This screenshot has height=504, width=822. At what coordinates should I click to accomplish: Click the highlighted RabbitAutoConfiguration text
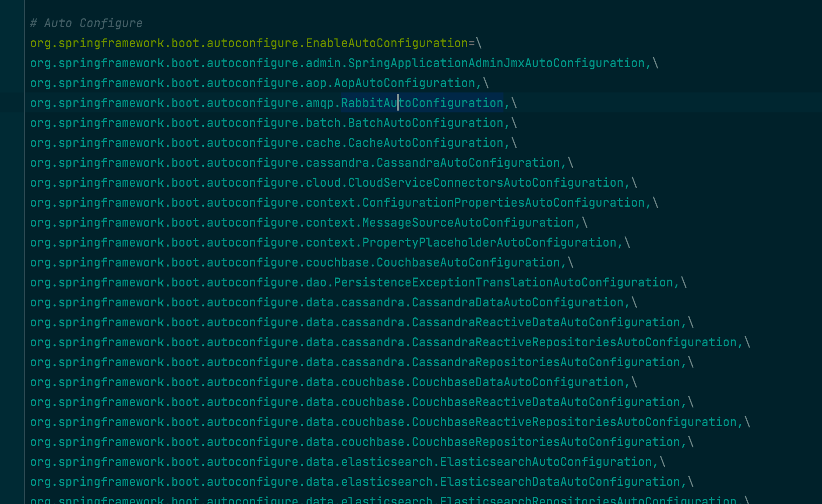(422, 103)
